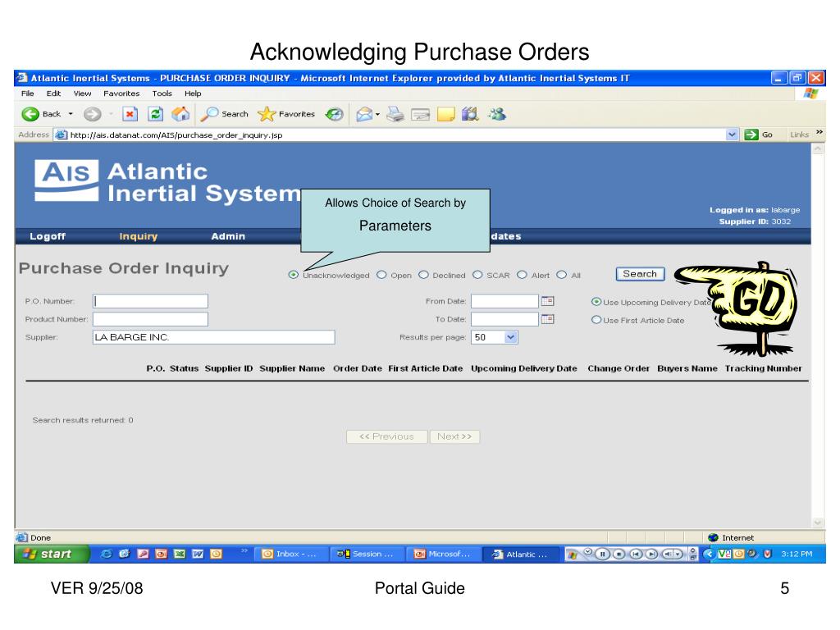
Task: Open calendar picker beside From Date
Action: 547,301
